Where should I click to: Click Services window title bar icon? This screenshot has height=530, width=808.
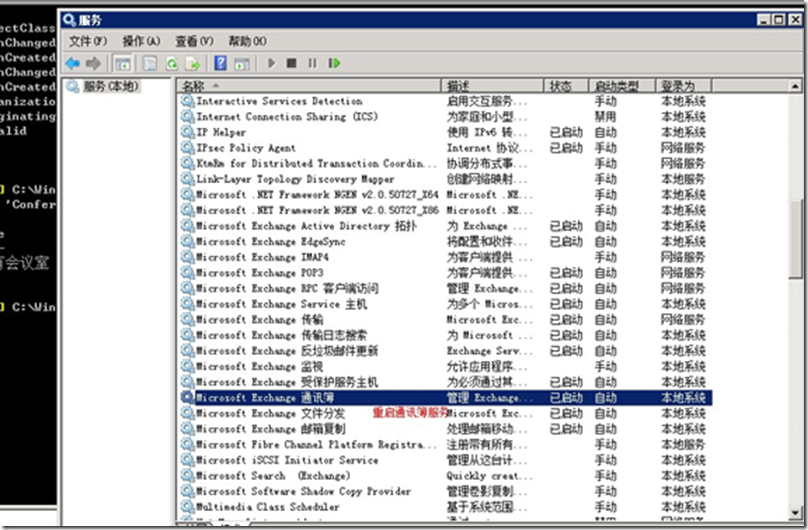coord(69,20)
